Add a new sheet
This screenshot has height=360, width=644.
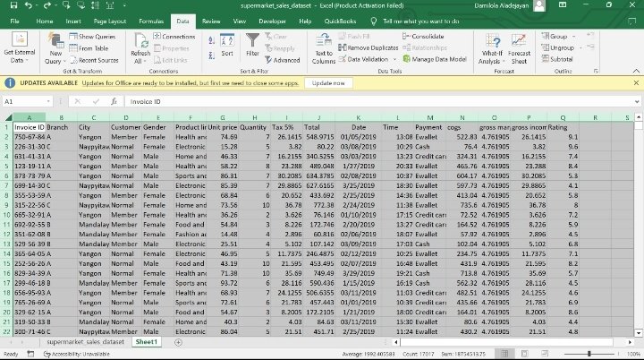pos(178,342)
